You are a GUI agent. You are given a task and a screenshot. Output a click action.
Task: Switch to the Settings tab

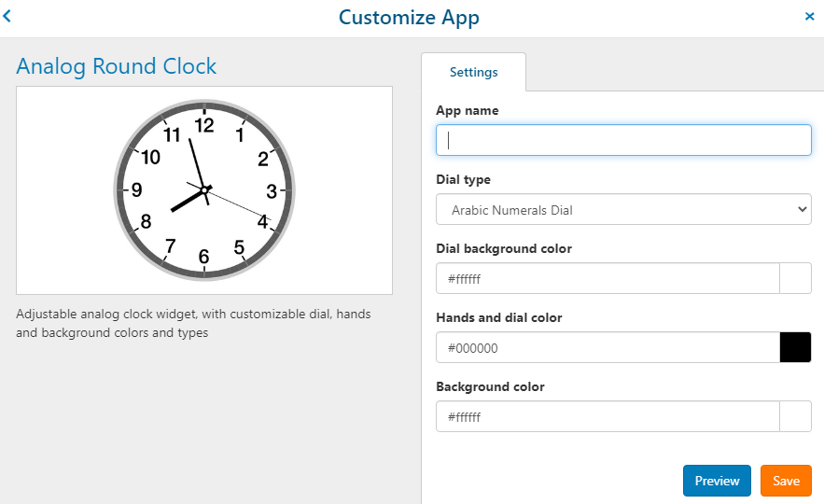coord(473,72)
